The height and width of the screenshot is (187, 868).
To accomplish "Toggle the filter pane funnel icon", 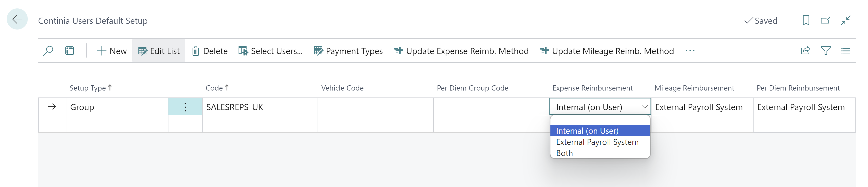I will coord(826,51).
